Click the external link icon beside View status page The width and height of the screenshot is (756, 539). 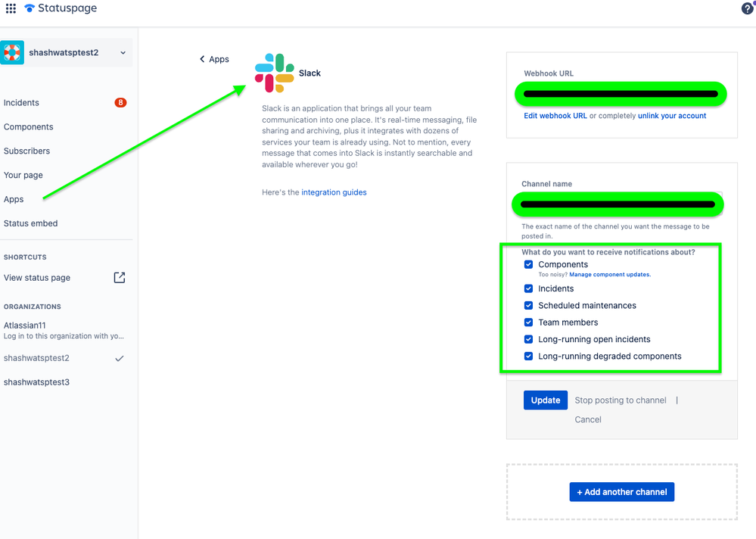tap(119, 278)
